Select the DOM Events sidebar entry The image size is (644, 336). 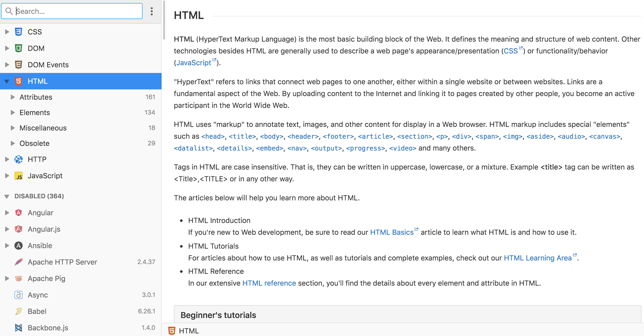(81, 65)
